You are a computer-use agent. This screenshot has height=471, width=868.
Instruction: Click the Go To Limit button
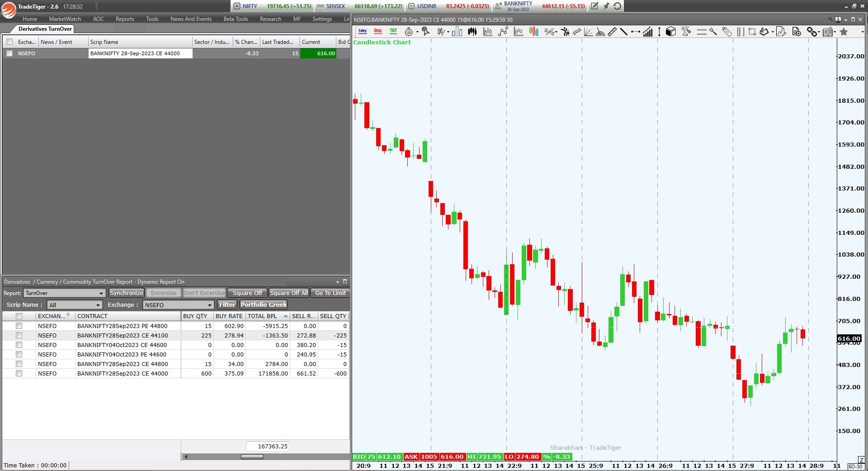click(x=330, y=293)
